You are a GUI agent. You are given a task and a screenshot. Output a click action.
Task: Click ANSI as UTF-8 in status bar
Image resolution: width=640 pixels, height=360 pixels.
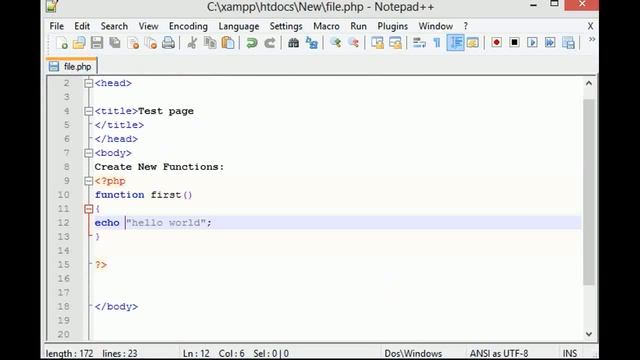pos(499,353)
